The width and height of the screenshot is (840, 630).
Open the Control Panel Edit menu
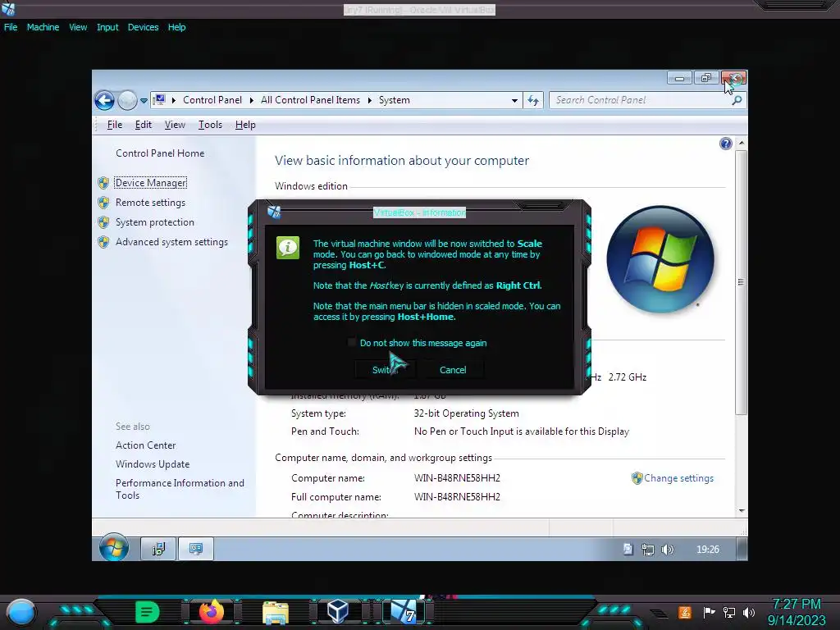[143, 125]
